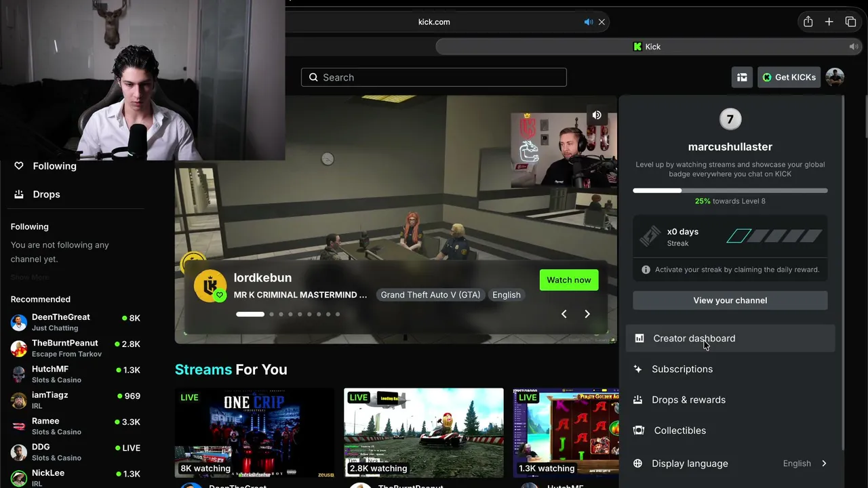Open the ONE CRIP stream thumbnail
This screenshot has height=488, width=868.
click(x=254, y=432)
